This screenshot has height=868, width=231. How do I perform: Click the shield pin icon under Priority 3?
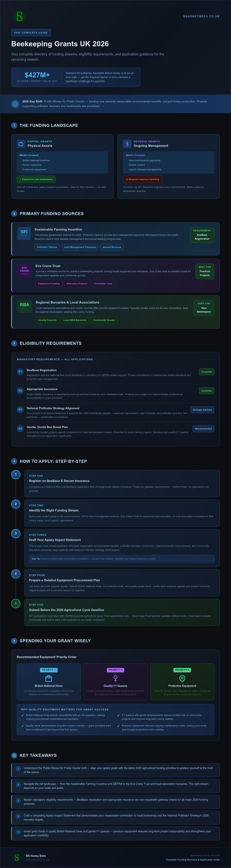(182, 678)
